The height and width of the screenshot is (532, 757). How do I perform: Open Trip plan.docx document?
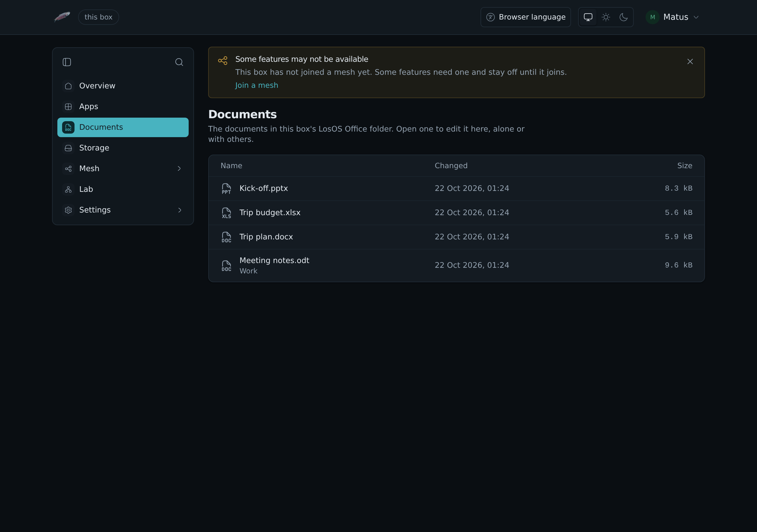tap(456, 237)
